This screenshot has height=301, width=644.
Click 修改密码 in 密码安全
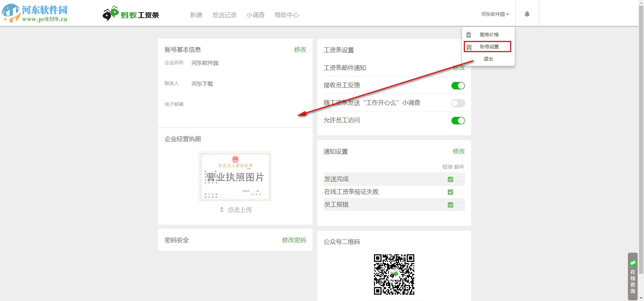point(294,240)
